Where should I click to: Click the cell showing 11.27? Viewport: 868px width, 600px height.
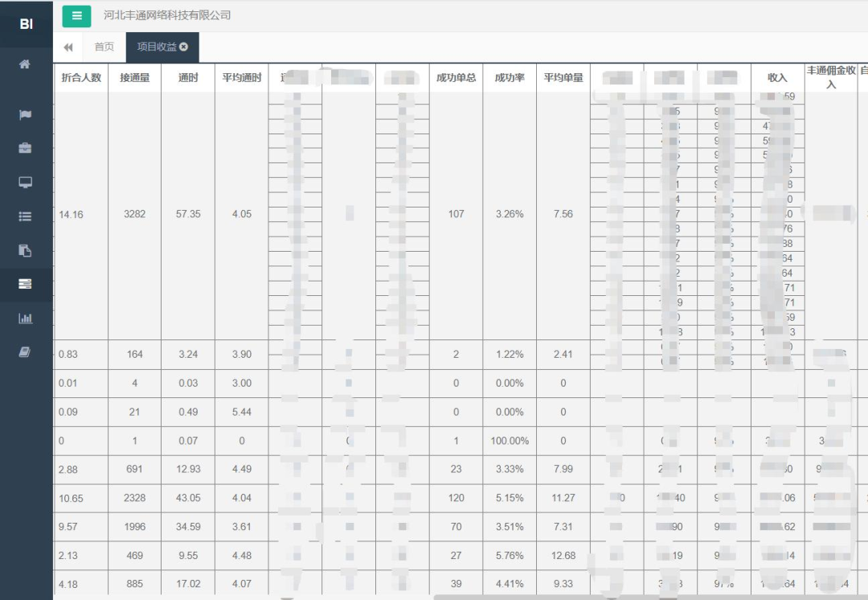(563, 499)
